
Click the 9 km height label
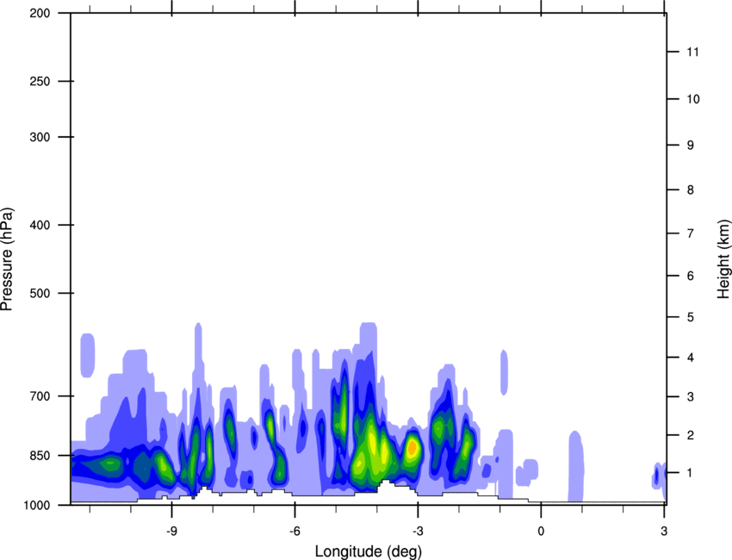691,146
